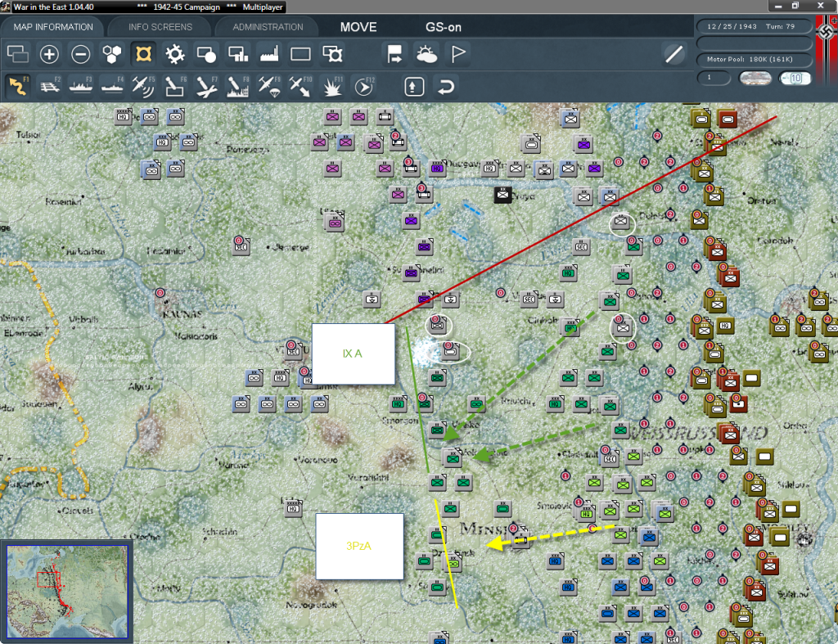Toggle the highlighted yellow square-marker icon
This screenshot has height=644, width=838.
[x=143, y=54]
